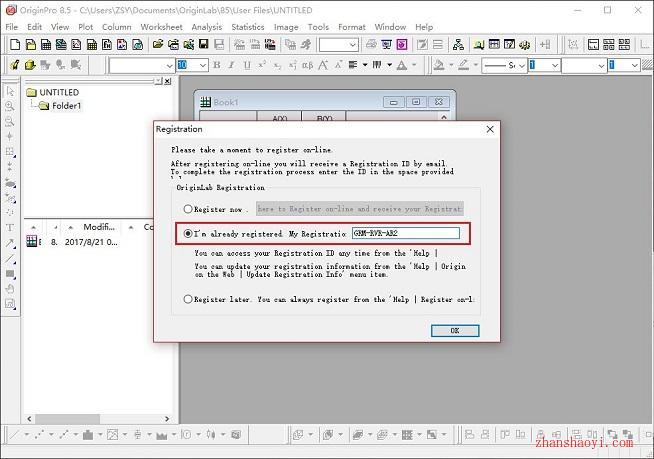654x459 pixels.
Task: Increase the font size
Action: pyautogui.click(x=323, y=65)
